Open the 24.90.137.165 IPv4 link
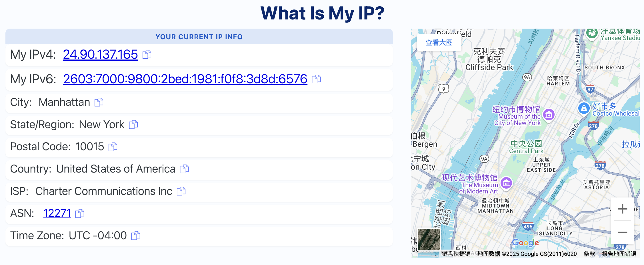 tap(100, 54)
